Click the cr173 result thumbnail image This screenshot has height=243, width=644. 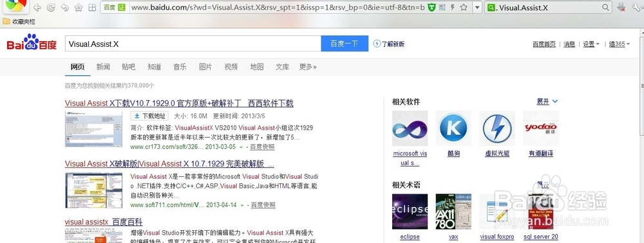(93, 129)
